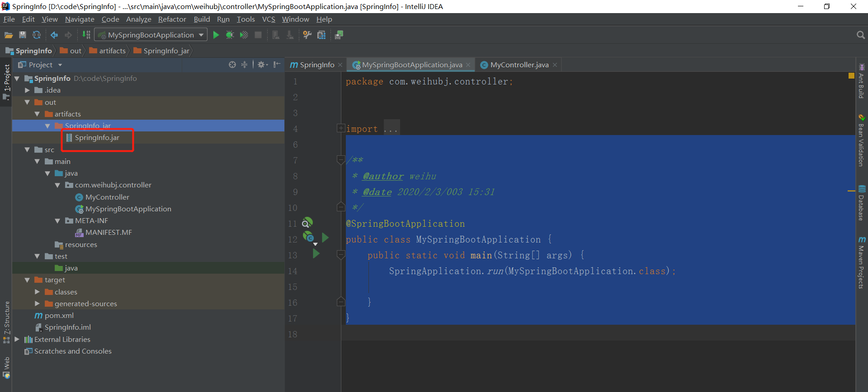Image resolution: width=868 pixels, height=392 pixels.
Task: Run with Coverage icon in toolbar
Action: click(244, 35)
